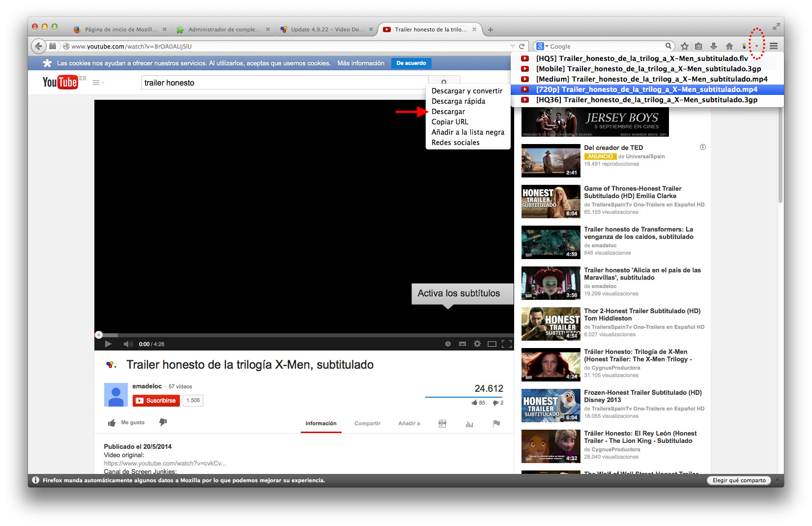Image resolution: width=812 pixels, height=526 pixels.
Task: Select the Información tab
Action: (x=321, y=423)
